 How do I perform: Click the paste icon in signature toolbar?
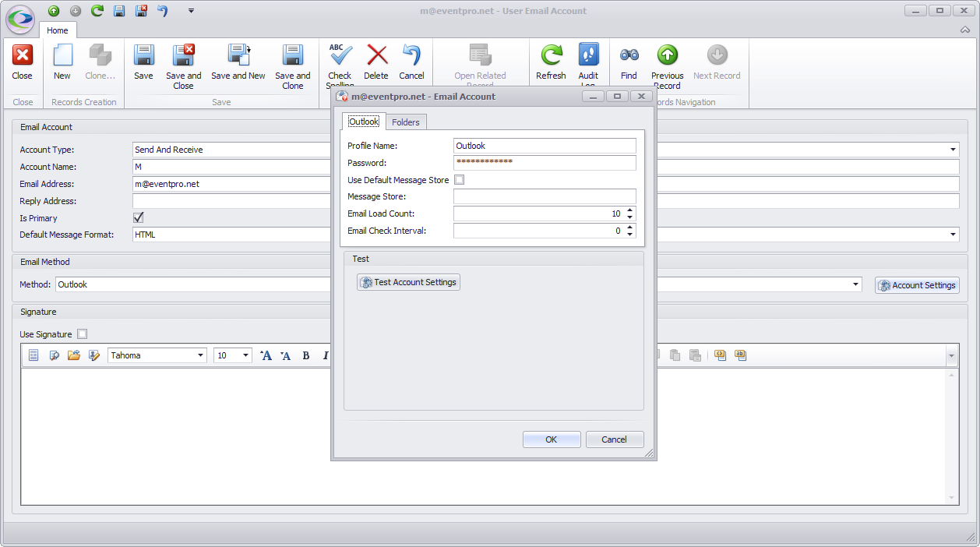click(x=675, y=355)
